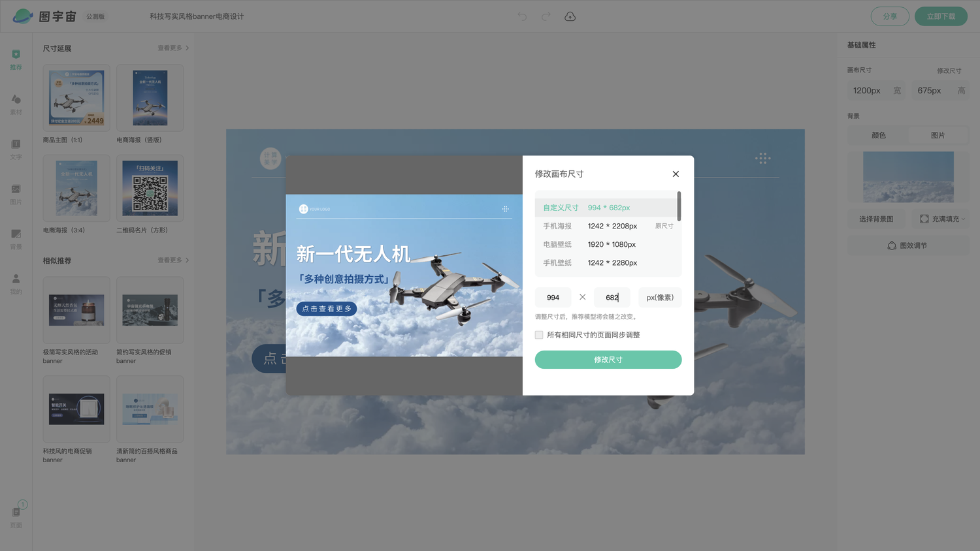
Task: Click the 图宇宙 logo
Action: (x=44, y=16)
